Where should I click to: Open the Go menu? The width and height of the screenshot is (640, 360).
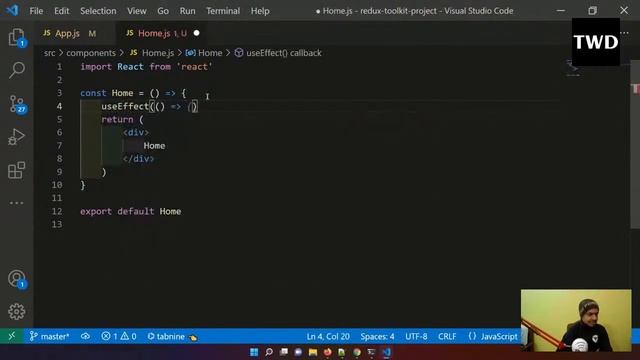[163, 11]
